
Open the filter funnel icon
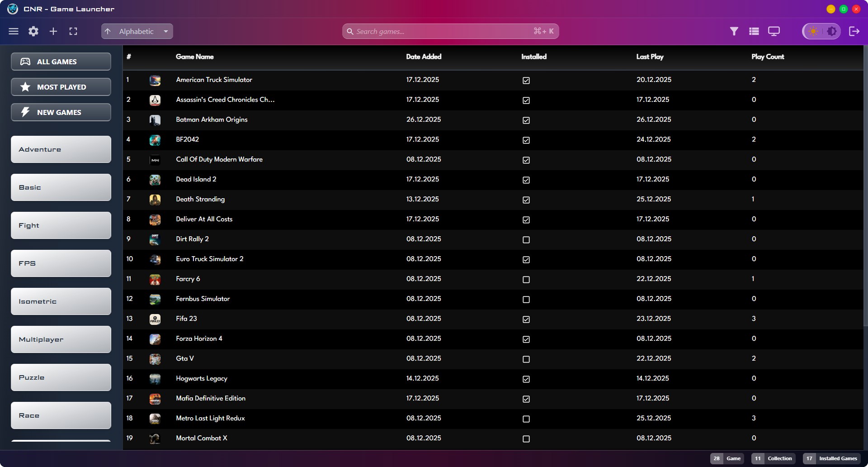(734, 31)
